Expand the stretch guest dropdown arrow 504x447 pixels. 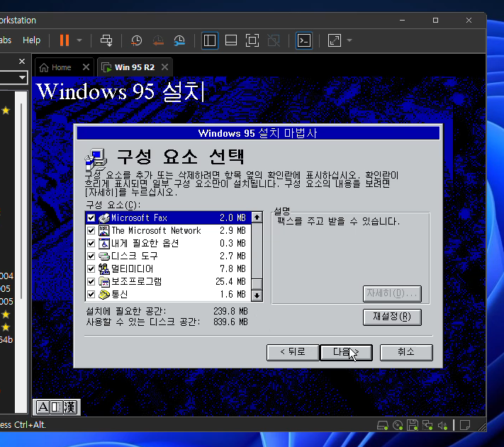[x=349, y=40]
